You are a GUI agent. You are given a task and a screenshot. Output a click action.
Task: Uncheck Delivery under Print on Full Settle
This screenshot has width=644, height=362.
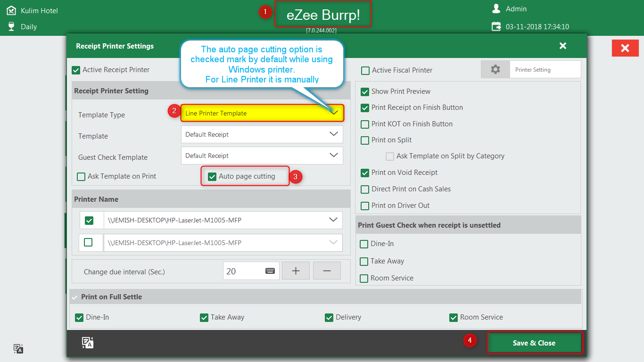tap(329, 318)
